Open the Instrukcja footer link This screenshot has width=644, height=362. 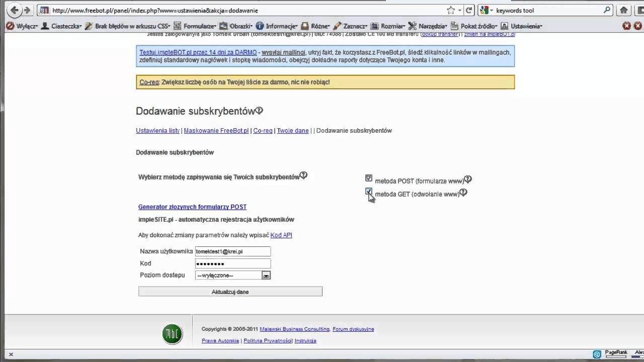pyautogui.click(x=305, y=340)
